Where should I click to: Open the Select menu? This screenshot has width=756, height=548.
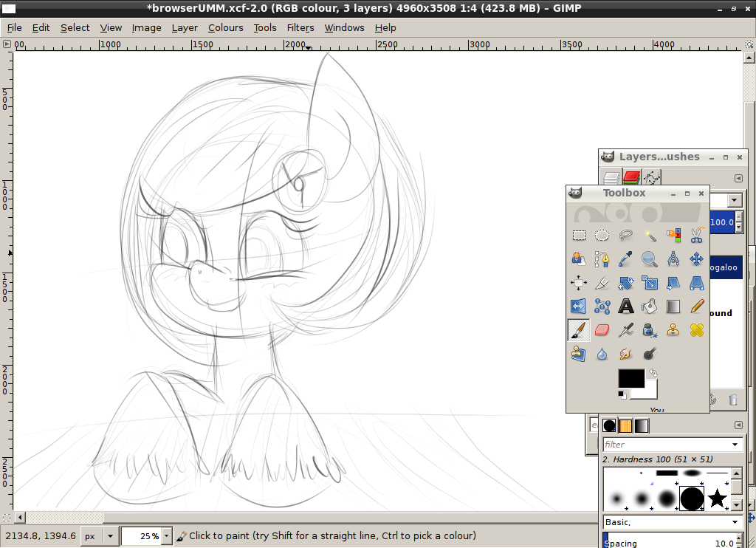click(x=75, y=27)
